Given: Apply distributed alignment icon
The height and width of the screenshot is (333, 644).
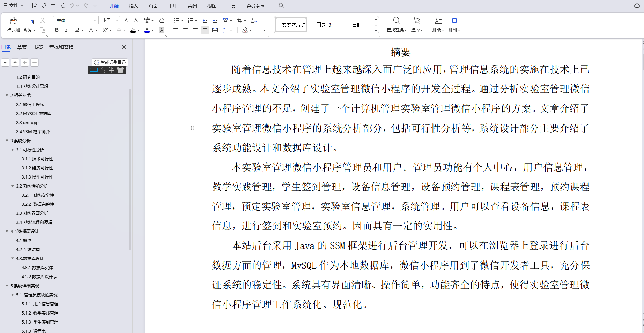Looking at the screenshot, I should coord(215,30).
